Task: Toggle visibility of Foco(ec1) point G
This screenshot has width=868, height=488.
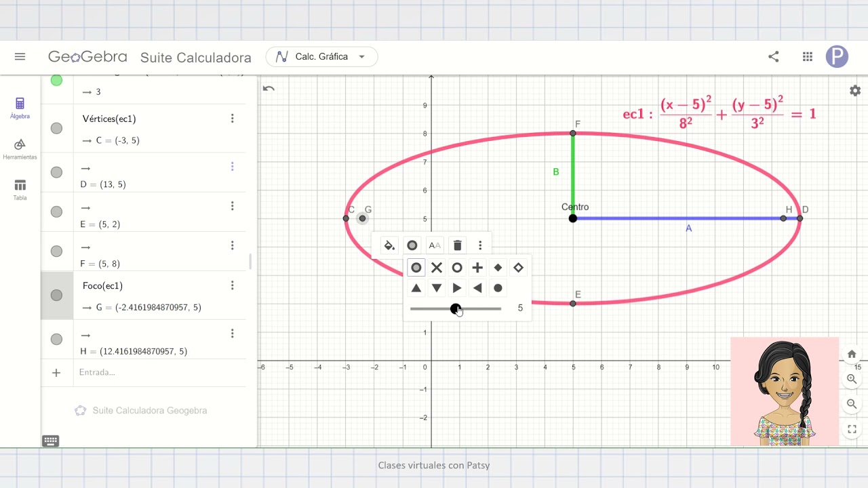Action: (x=56, y=295)
